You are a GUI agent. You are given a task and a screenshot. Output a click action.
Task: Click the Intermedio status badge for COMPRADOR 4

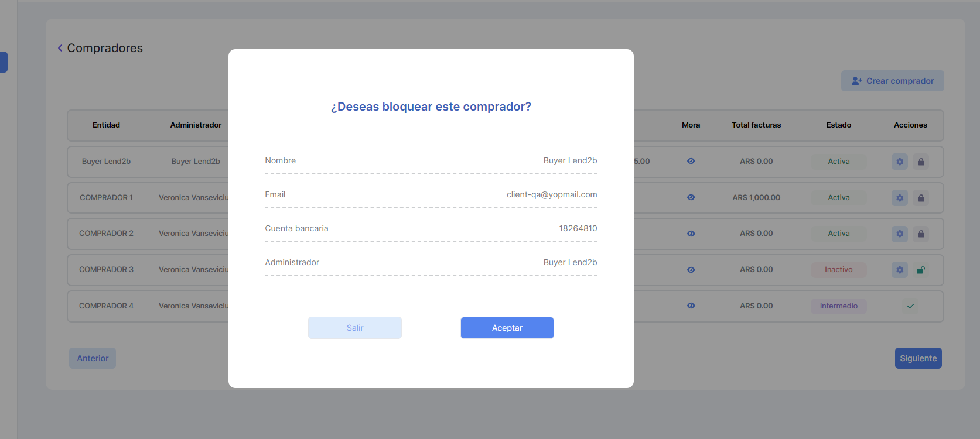click(x=838, y=306)
